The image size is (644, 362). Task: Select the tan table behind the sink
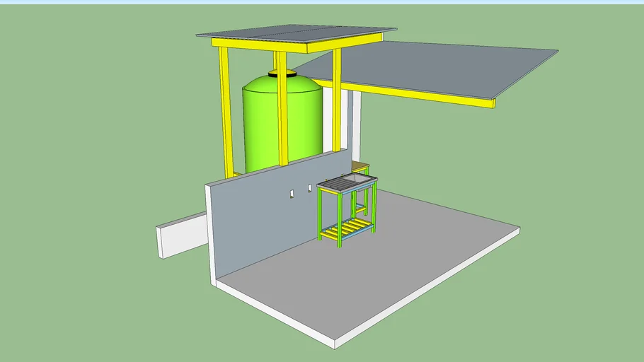[x=360, y=167]
